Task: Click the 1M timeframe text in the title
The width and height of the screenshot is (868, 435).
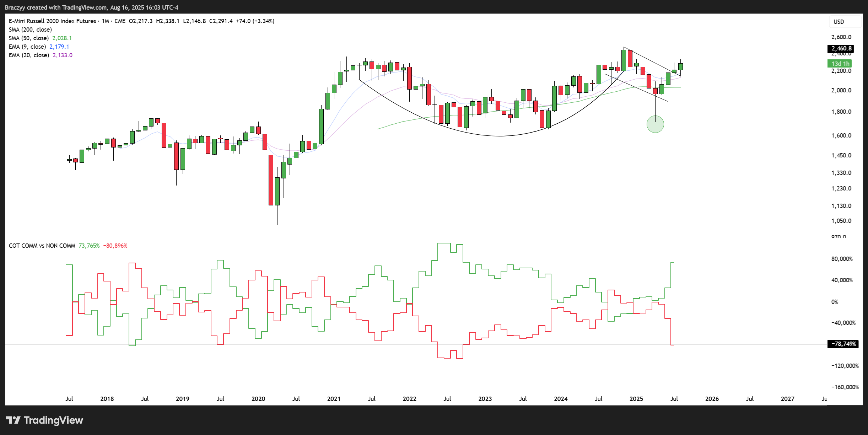Action: [x=105, y=21]
